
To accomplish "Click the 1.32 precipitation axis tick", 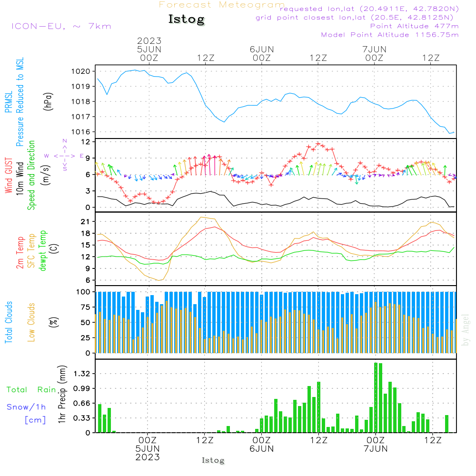I will 82,374.
